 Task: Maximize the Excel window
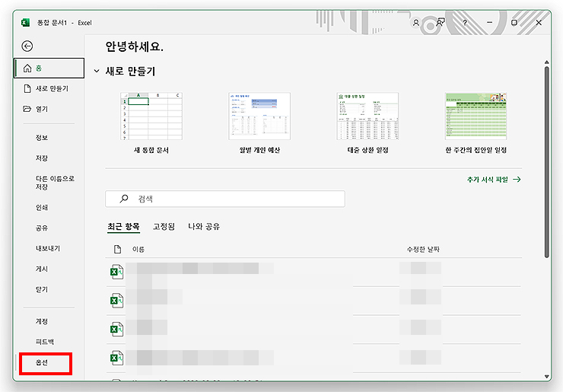[514, 23]
